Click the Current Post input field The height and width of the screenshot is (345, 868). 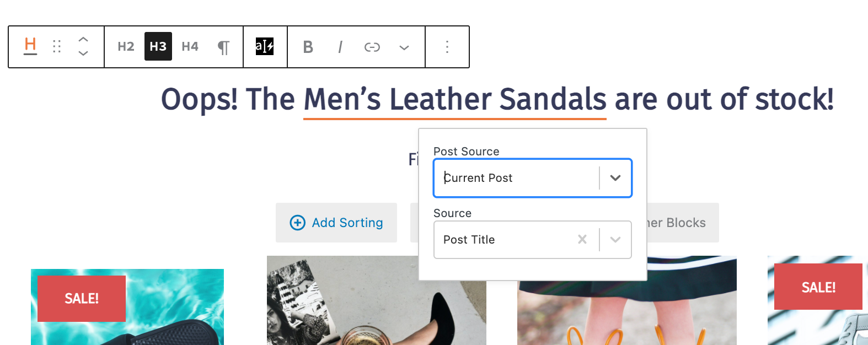click(x=518, y=178)
